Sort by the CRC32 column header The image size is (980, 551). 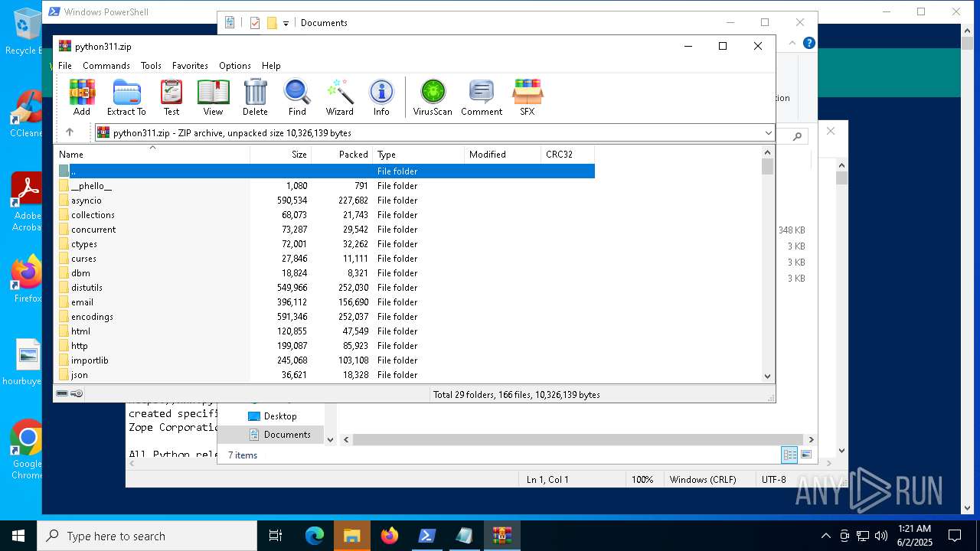(x=568, y=154)
